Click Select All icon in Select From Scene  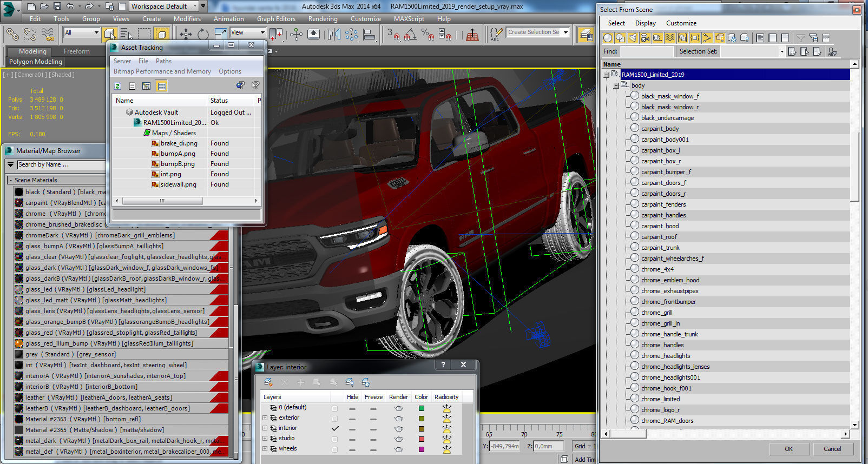(x=760, y=37)
